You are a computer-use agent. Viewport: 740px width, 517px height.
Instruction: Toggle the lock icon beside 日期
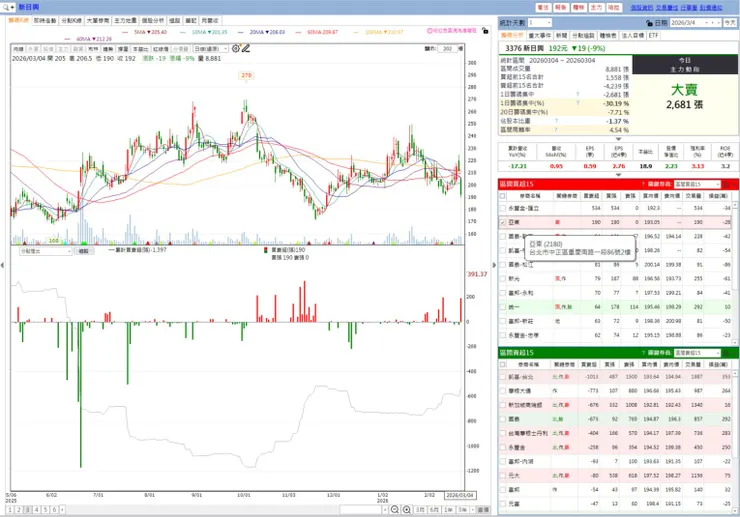pos(649,23)
